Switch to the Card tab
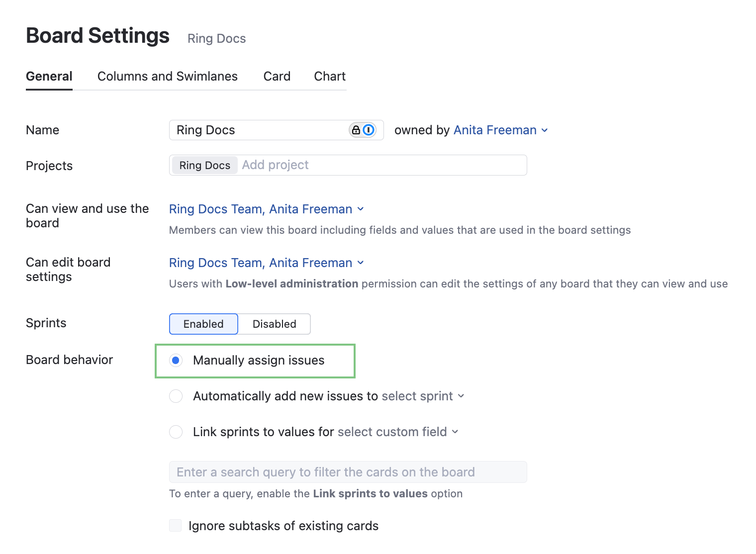This screenshot has height=554, width=756. [277, 76]
